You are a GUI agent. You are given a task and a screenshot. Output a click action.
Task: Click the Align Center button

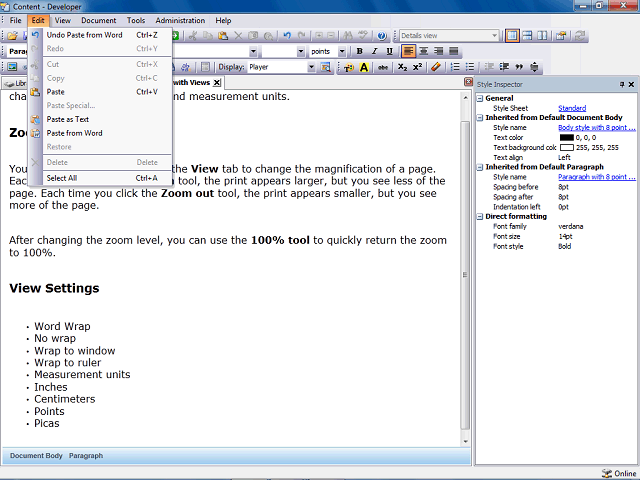(x=424, y=51)
